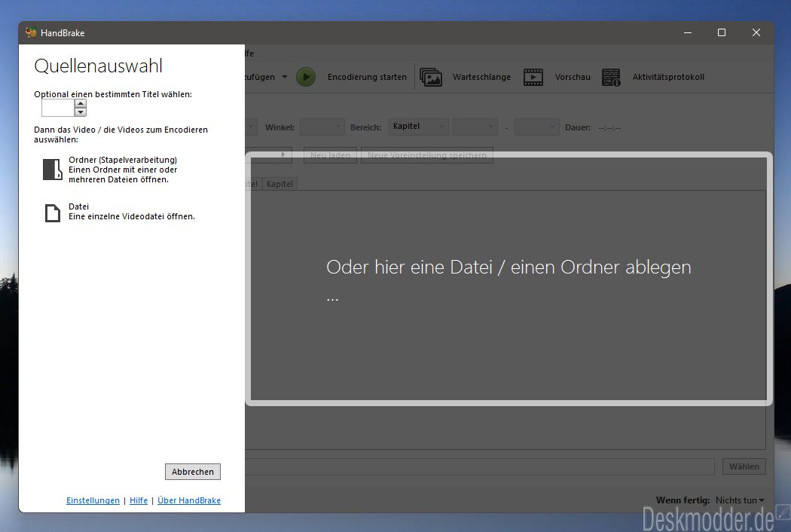
Task: Maximize the HandBrake window
Action: (x=722, y=33)
